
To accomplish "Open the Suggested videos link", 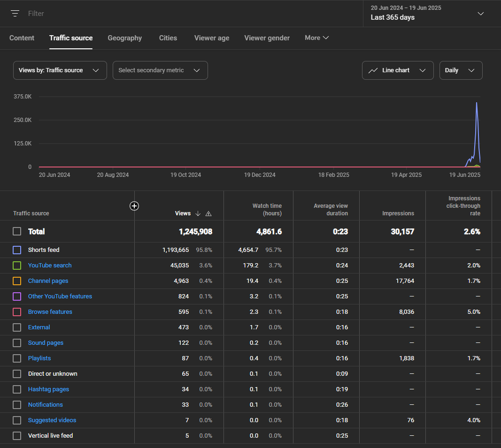I will pyautogui.click(x=52, y=420).
